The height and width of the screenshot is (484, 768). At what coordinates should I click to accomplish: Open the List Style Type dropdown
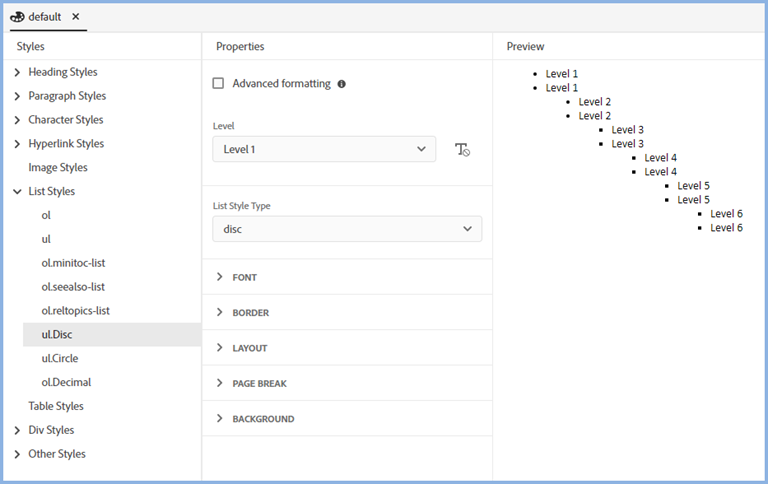pyautogui.click(x=347, y=229)
